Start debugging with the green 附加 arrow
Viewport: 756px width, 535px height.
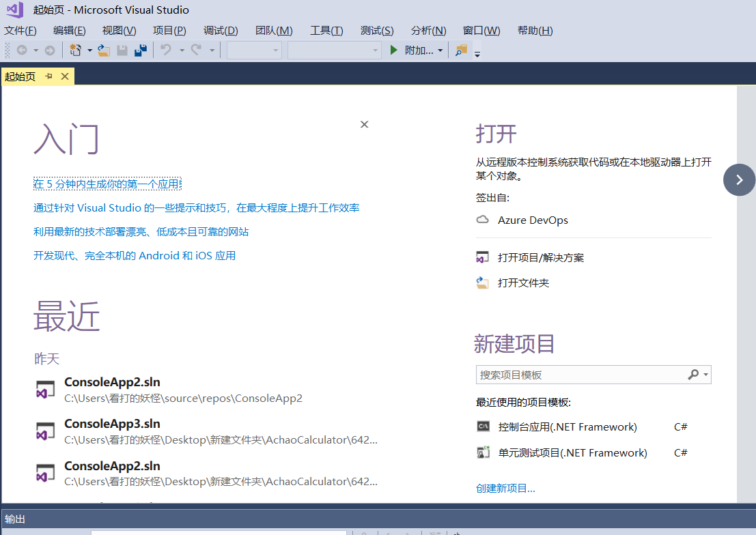pos(393,50)
